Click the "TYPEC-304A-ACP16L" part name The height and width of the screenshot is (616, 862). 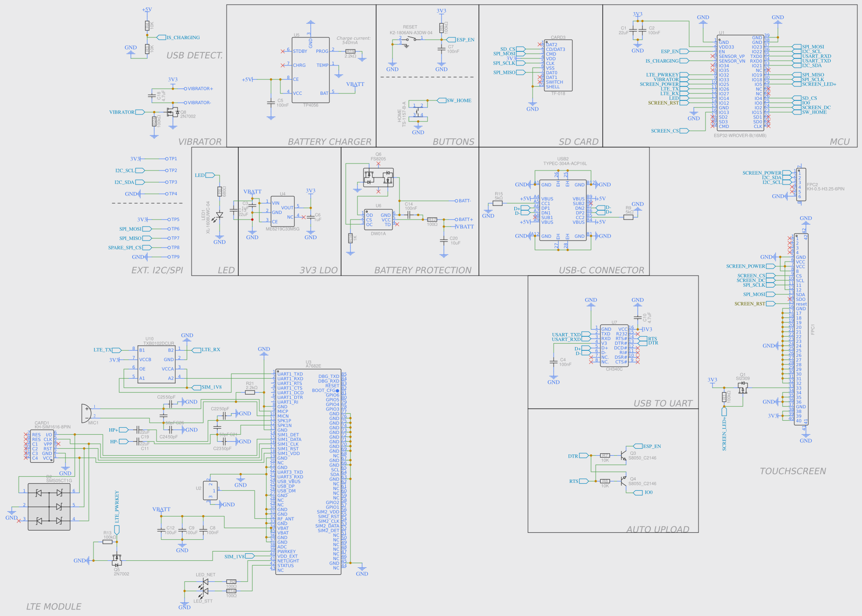point(565,163)
